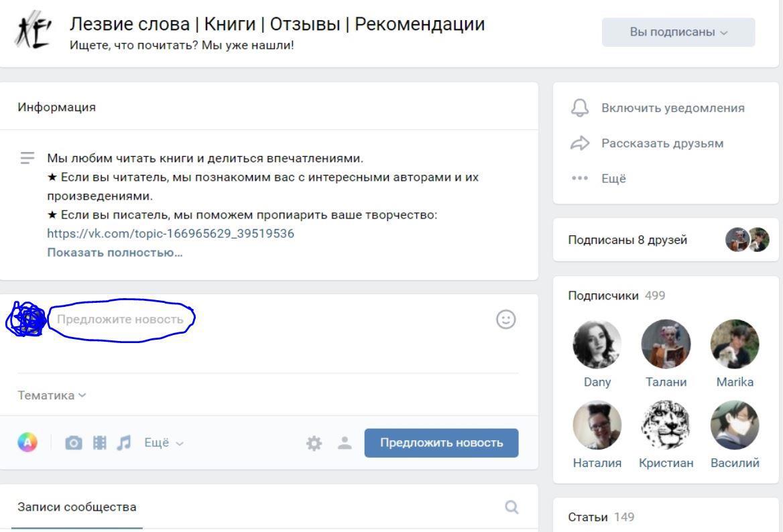Open the "Ещё" actions menu in sidebar
Screen dimensions: 783x532
coord(613,179)
